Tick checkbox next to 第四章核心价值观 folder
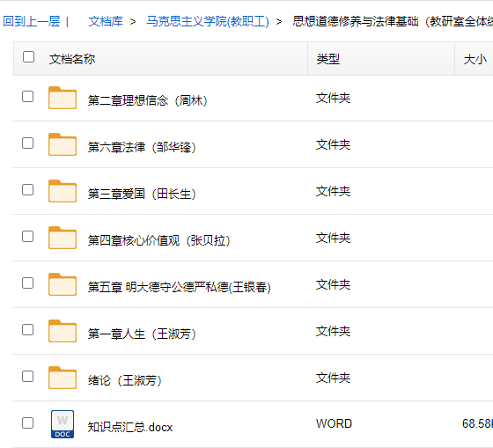Image resolution: width=493 pixels, height=448 pixels. pos(27,237)
